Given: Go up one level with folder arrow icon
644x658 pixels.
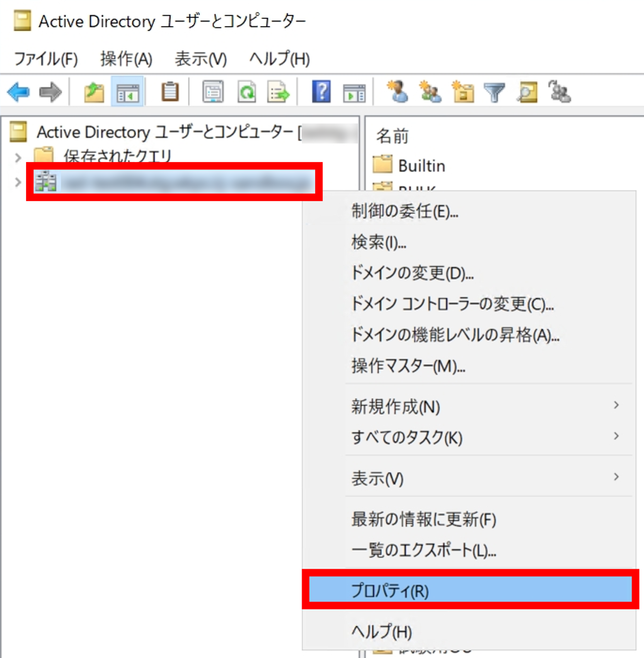Looking at the screenshot, I should pos(94,92).
